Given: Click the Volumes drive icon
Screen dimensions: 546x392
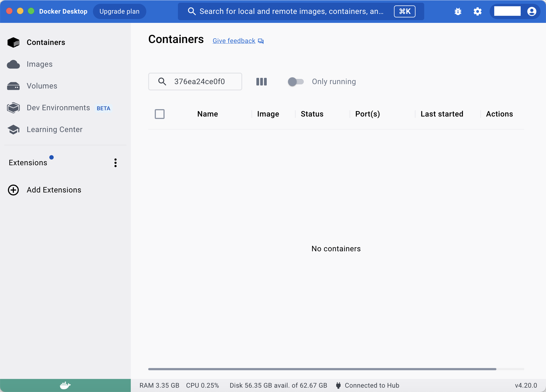Looking at the screenshot, I should pyautogui.click(x=13, y=86).
